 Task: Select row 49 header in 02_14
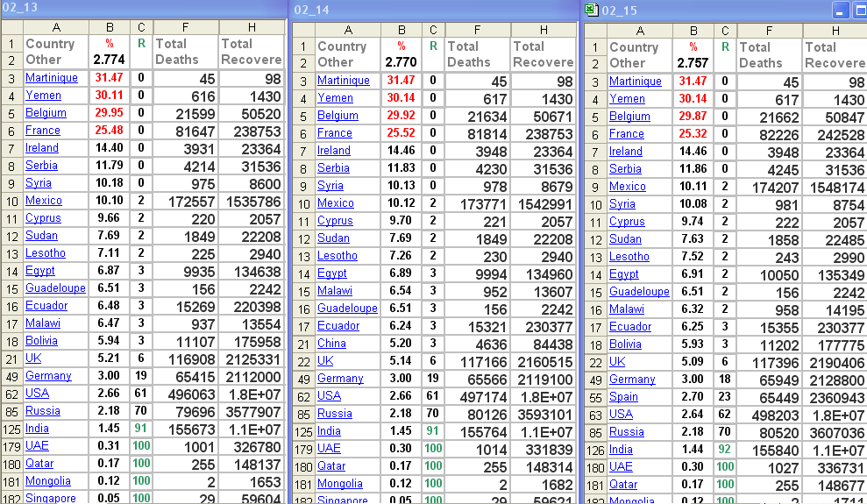pyautogui.click(x=302, y=379)
